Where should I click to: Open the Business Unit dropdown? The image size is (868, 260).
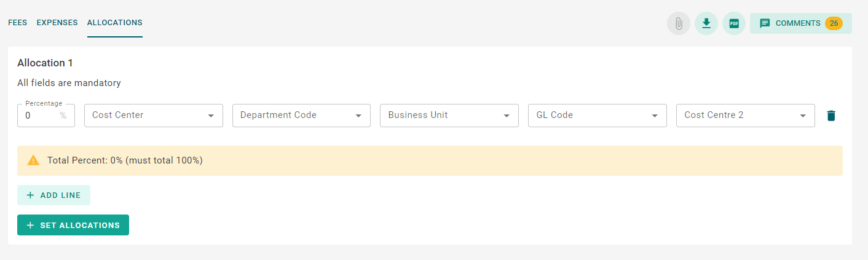(449, 116)
